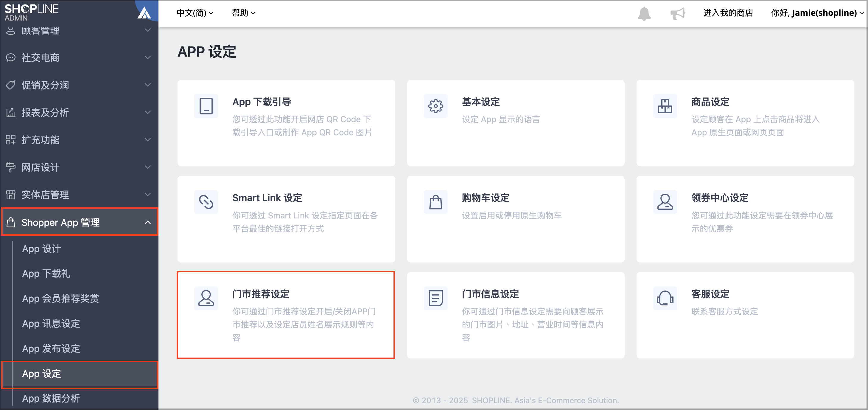The width and height of the screenshot is (868, 410).
Task: Open the 领券中心设定 card title
Action: point(720,198)
